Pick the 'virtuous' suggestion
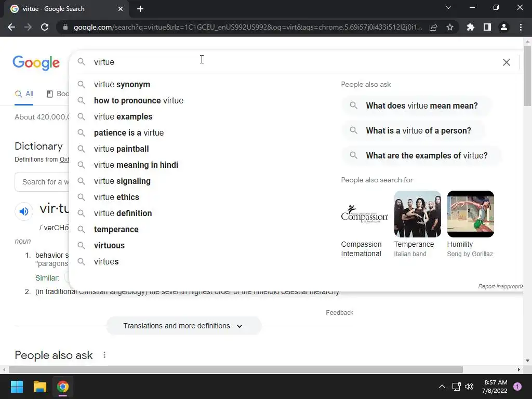The width and height of the screenshot is (532, 399). pos(109,246)
